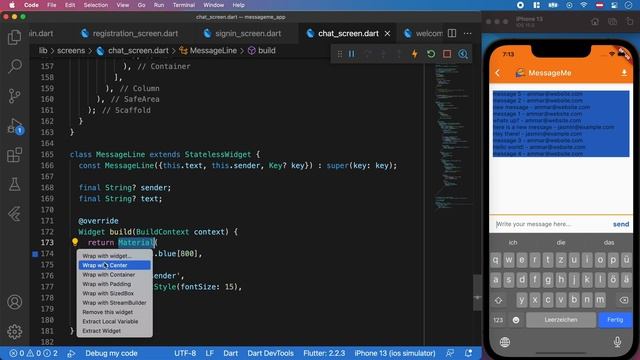Switch to the welcome screen tab

tap(424, 33)
